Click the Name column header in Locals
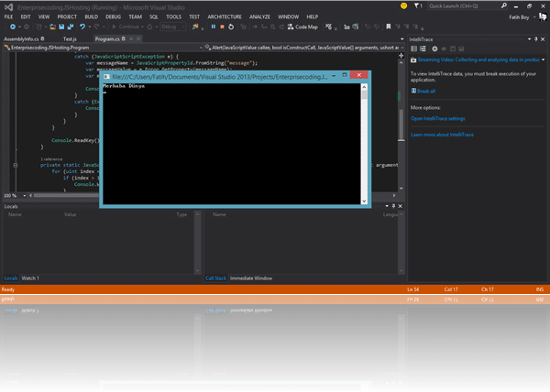Screen dimensions: 550x392 15,214
